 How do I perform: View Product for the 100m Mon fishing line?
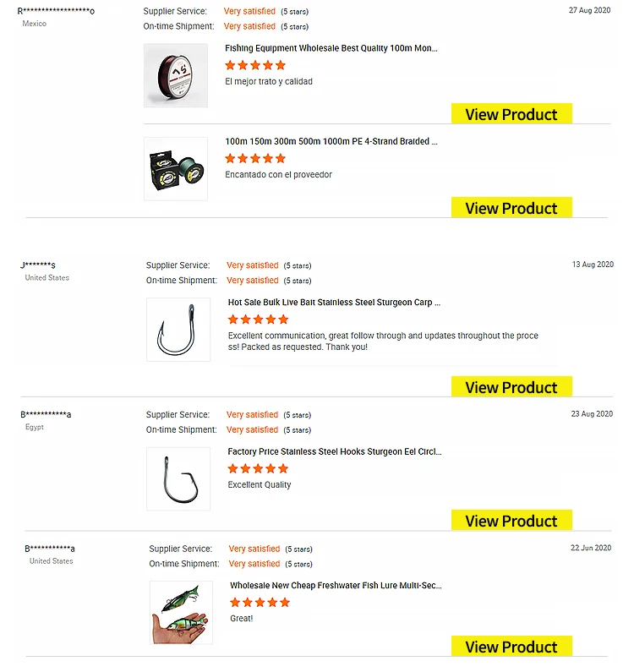tap(511, 114)
